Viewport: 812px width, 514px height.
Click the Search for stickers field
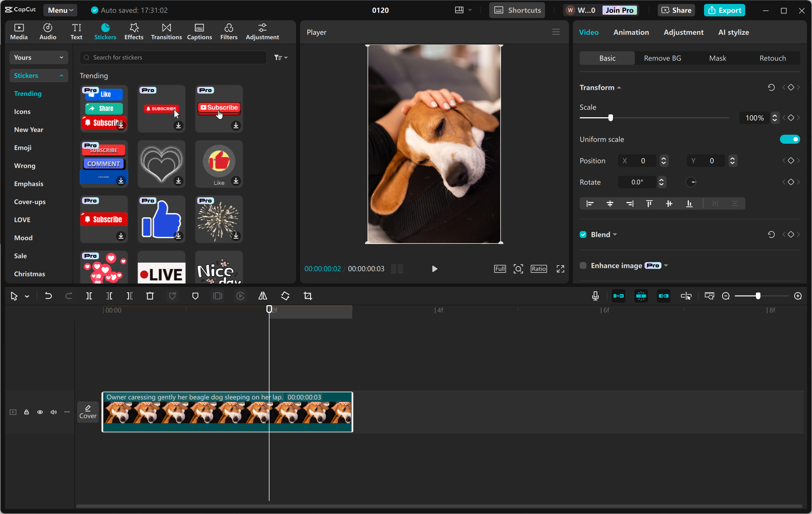(x=174, y=57)
